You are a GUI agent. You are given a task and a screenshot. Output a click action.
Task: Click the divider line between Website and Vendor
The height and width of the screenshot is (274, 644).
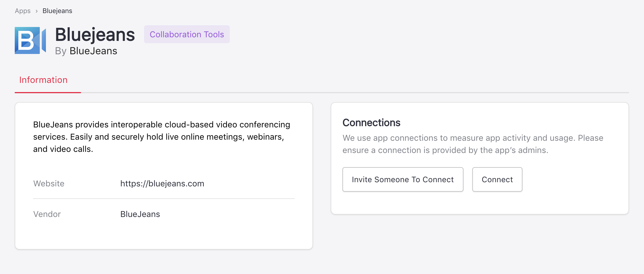point(164,199)
